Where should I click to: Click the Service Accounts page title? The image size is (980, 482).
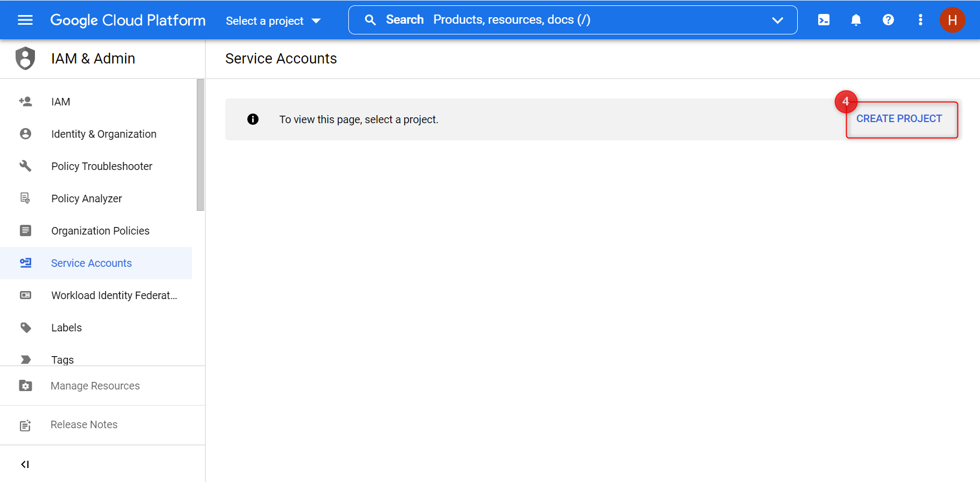281,58
